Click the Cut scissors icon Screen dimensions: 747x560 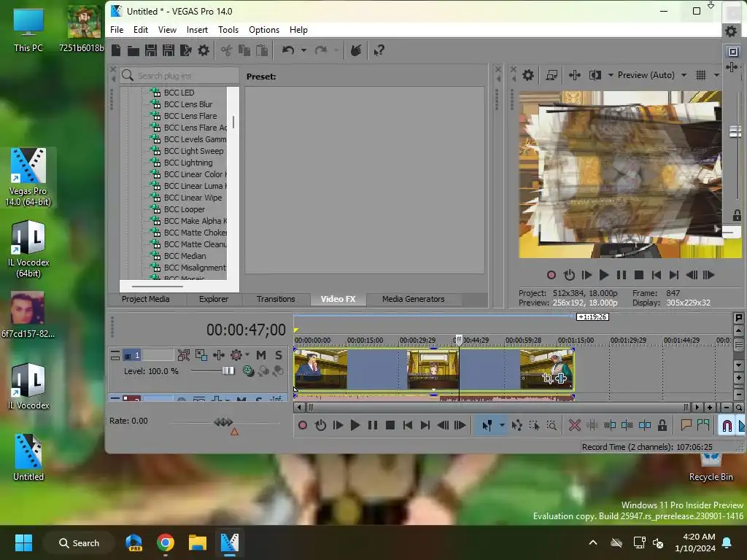tap(226, 50)
